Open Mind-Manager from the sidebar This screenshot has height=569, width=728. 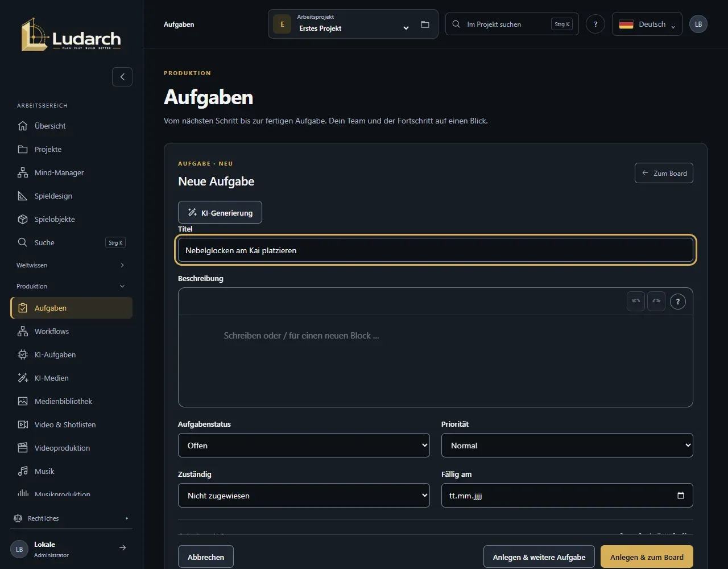click(x=71, y=172)
